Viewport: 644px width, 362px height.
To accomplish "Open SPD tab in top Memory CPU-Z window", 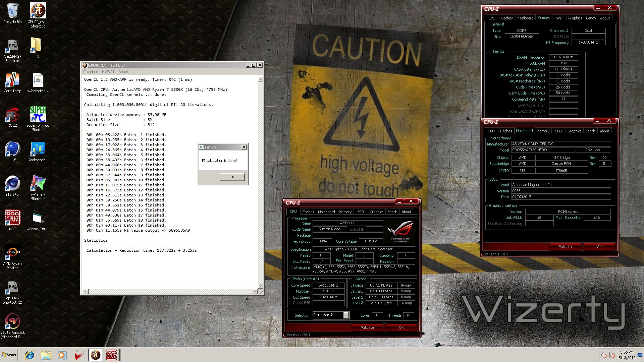I will point(559,18).
